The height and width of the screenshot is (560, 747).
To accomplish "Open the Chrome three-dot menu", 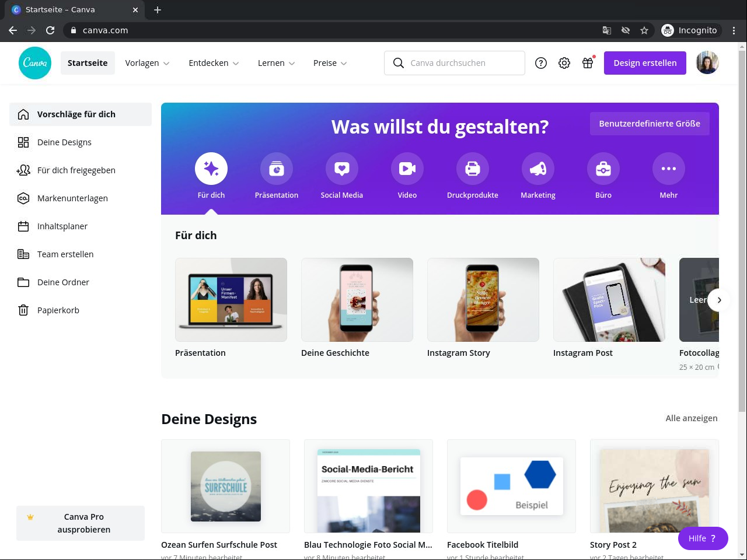I will (x=734, y=30).
